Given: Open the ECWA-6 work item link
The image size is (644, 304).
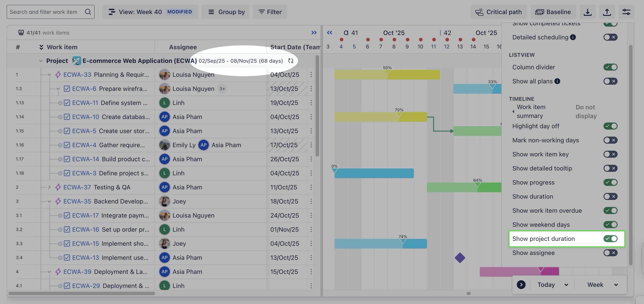Looking at the screenshot, I should 84,89.
